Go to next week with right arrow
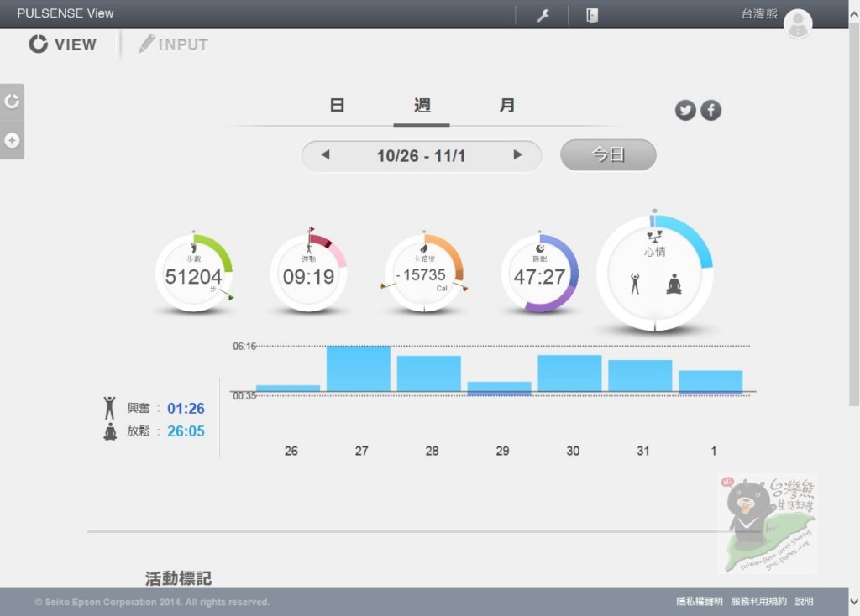Viewport: 860px width, 616px height. pyautogui.click(x=517, y=155)
